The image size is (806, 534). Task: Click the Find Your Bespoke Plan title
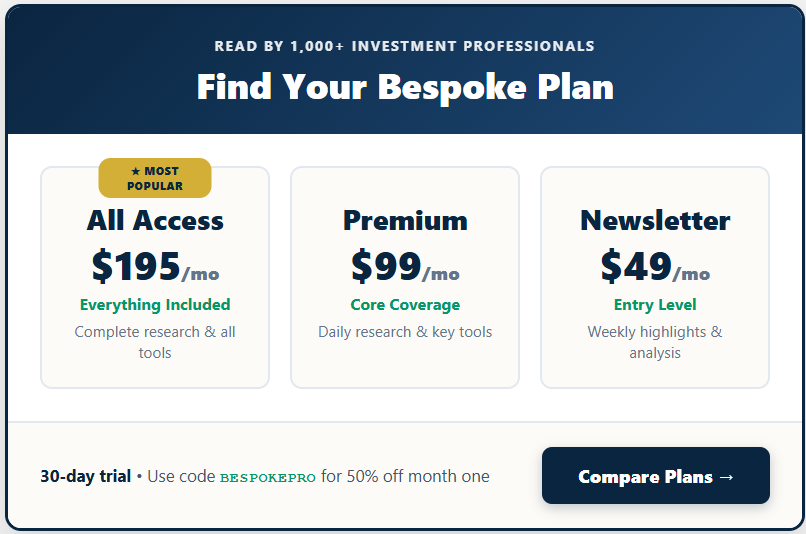[405, 87]
